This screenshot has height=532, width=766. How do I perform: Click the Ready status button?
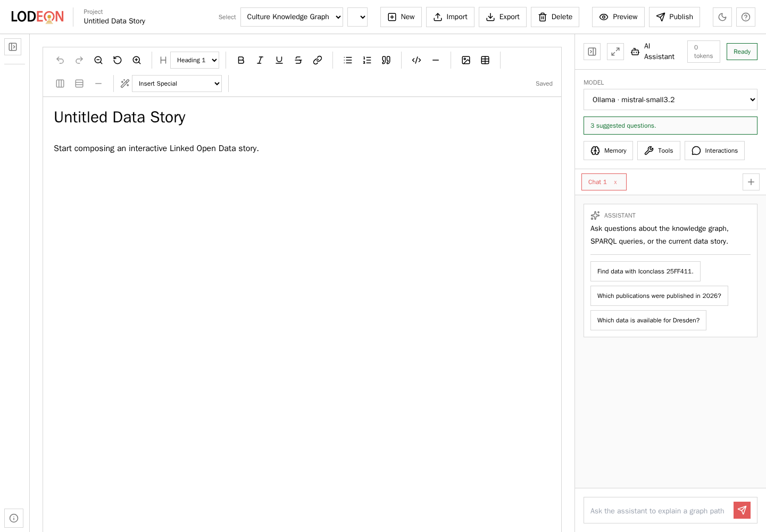click(x=742, y=52)
